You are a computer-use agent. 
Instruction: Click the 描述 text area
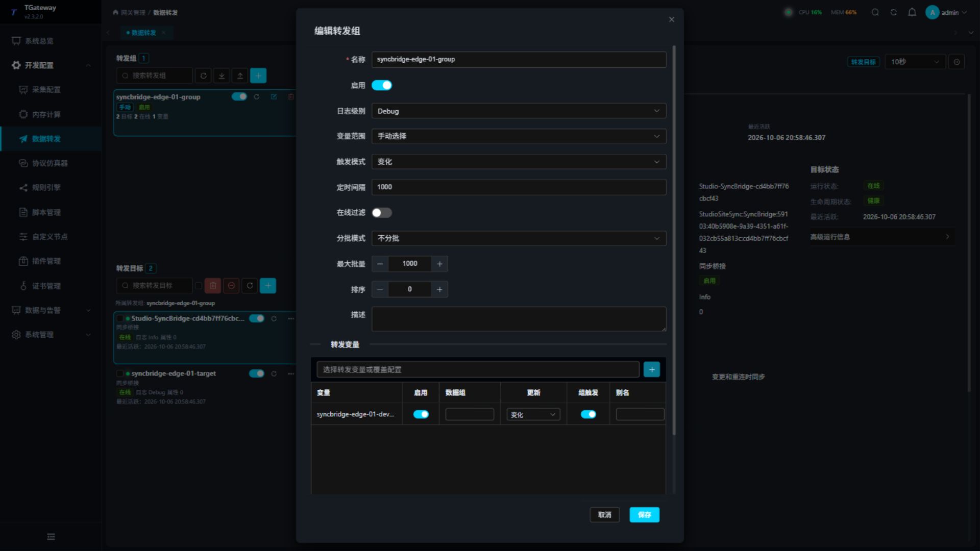(519, 319)
